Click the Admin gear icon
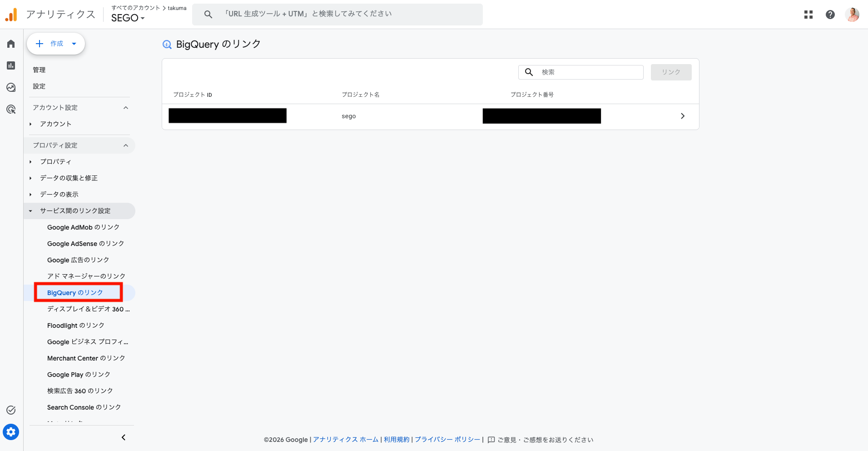The height and width of the screenshot is (451, 868). (x=11, y=432)
